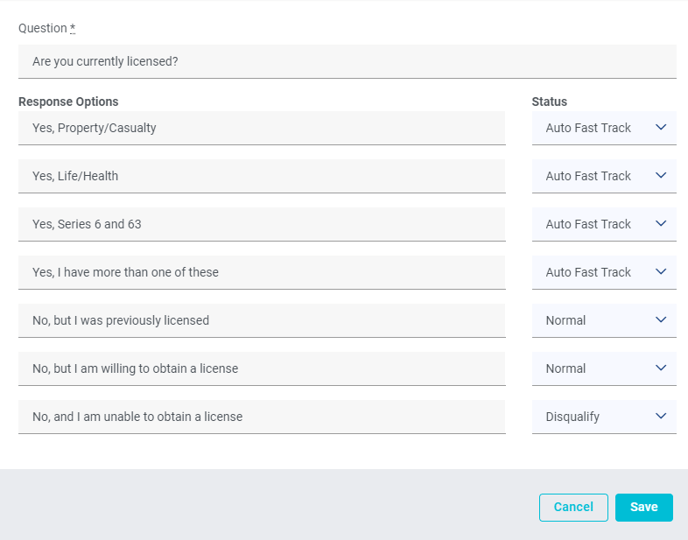Edit the "Yes, Property/Casualty" response option
The height and width of the screenshot is (540, 688).
point(262,128)
